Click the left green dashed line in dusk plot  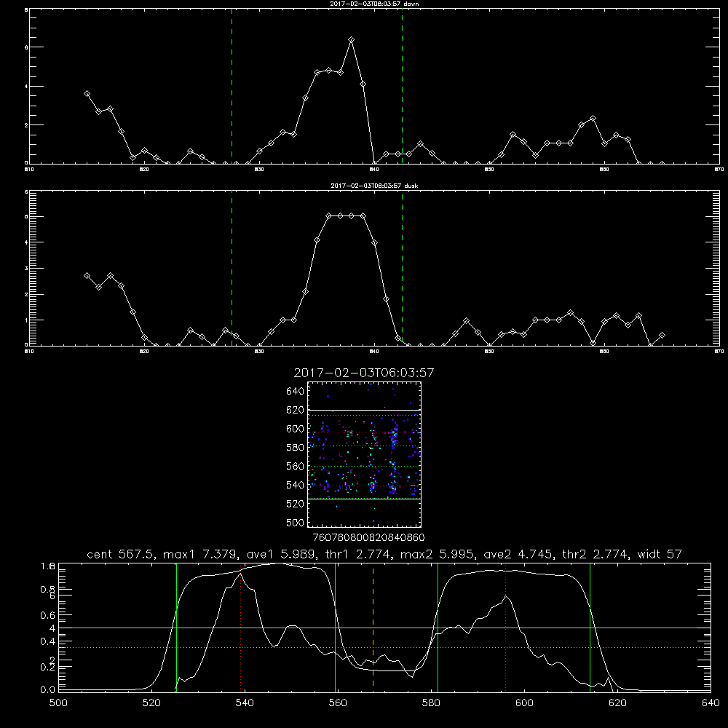[232, 269]
